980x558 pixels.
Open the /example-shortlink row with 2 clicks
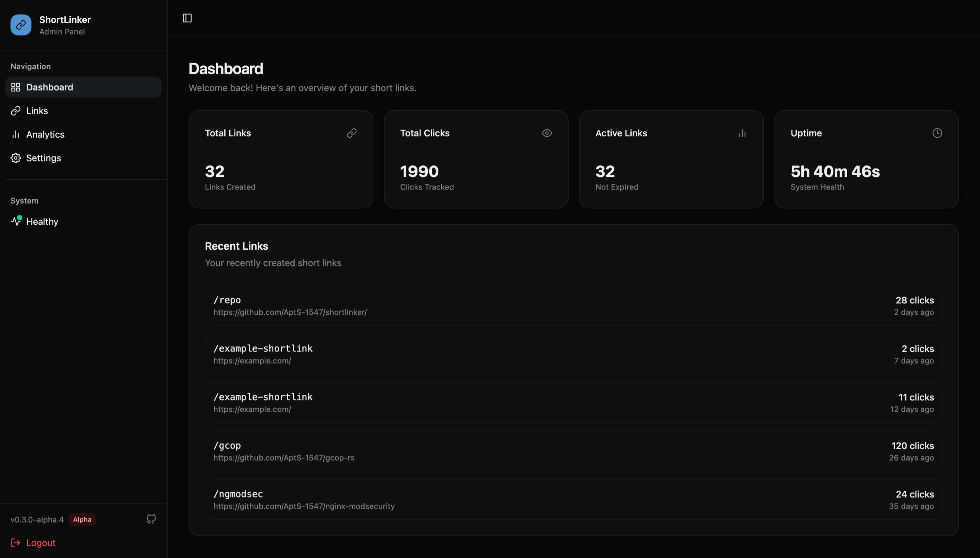[574, 354]
